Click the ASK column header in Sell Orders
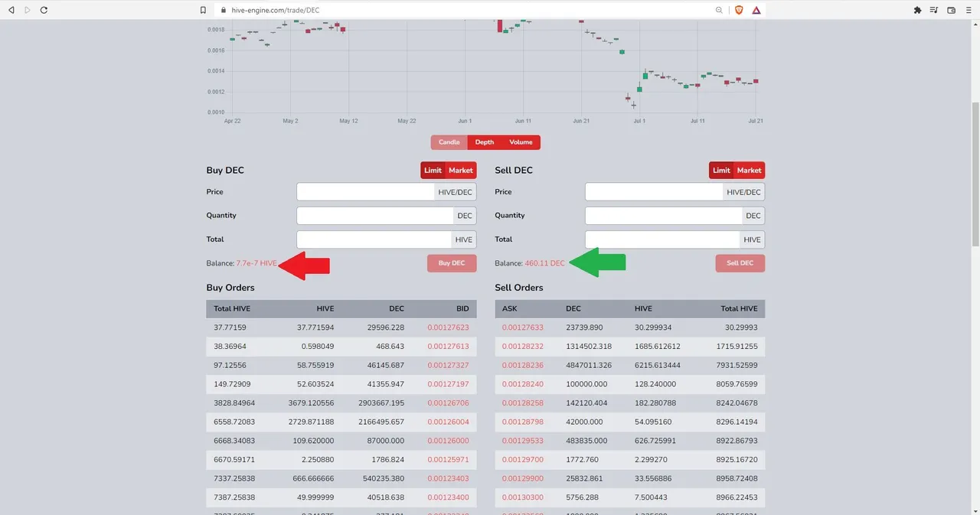 tap(510, 308)
